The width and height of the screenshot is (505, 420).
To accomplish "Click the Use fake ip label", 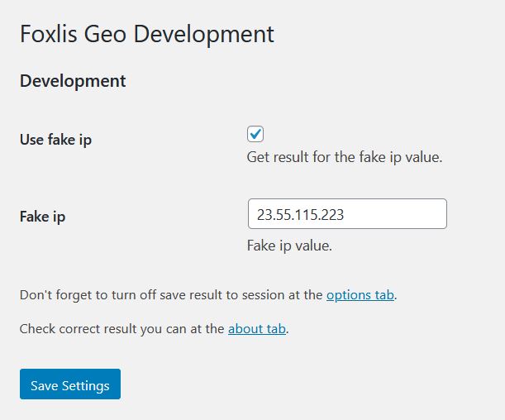I will [55, 140].
